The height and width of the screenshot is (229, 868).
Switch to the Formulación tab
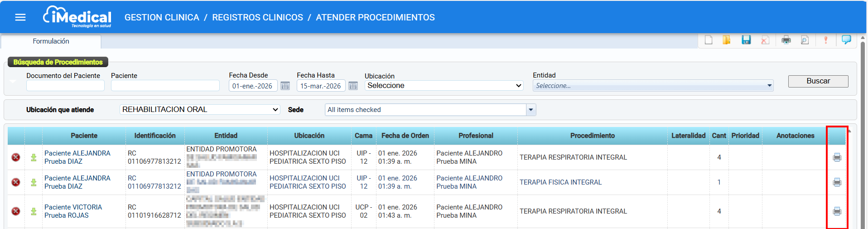(51, 41)
